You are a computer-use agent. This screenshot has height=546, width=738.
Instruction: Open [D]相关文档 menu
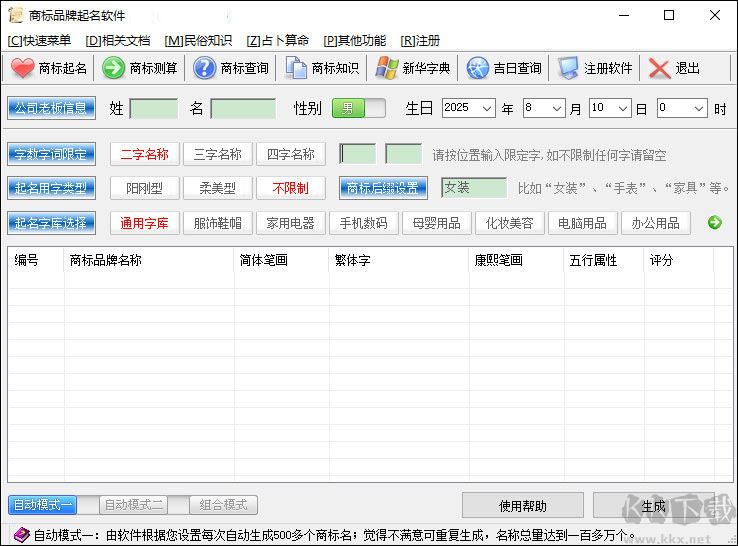click(x=118, y=40)
